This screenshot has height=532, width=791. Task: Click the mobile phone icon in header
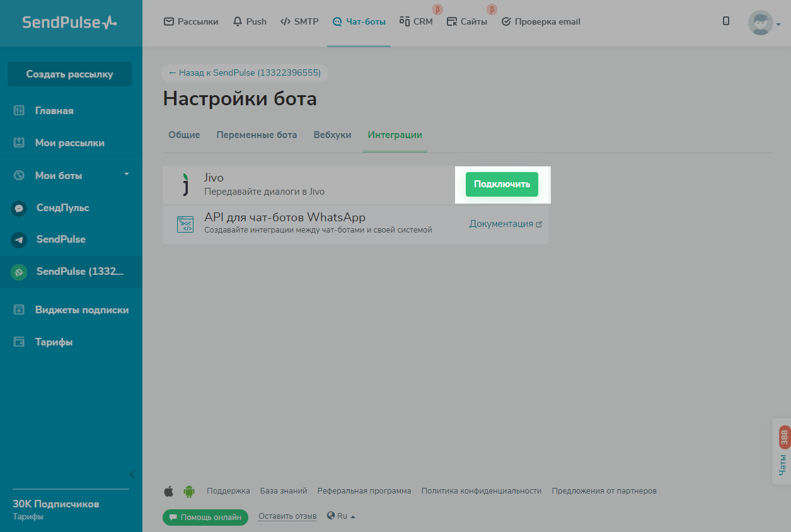(726, 21)
